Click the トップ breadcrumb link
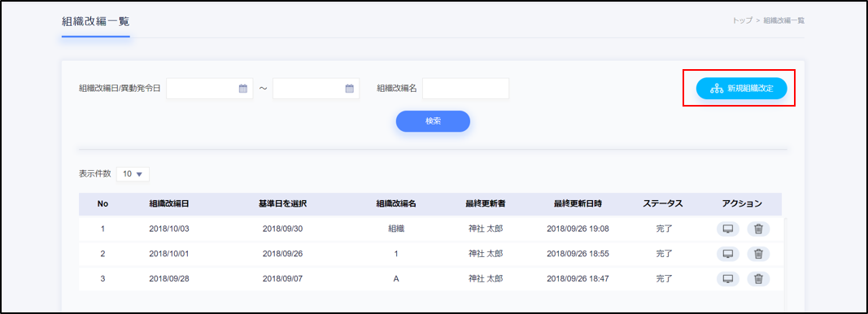The height and width of the screenshot is (314, 868). tap(743, 20)
